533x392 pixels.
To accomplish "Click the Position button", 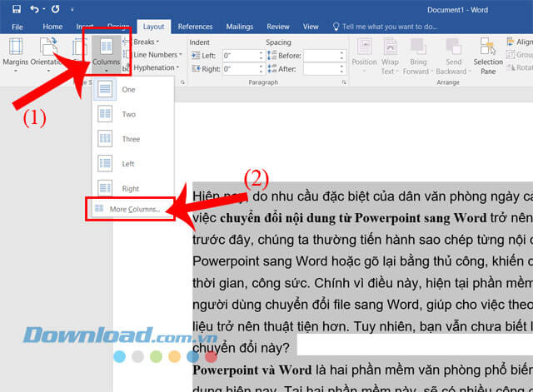I will pos(364,56).
